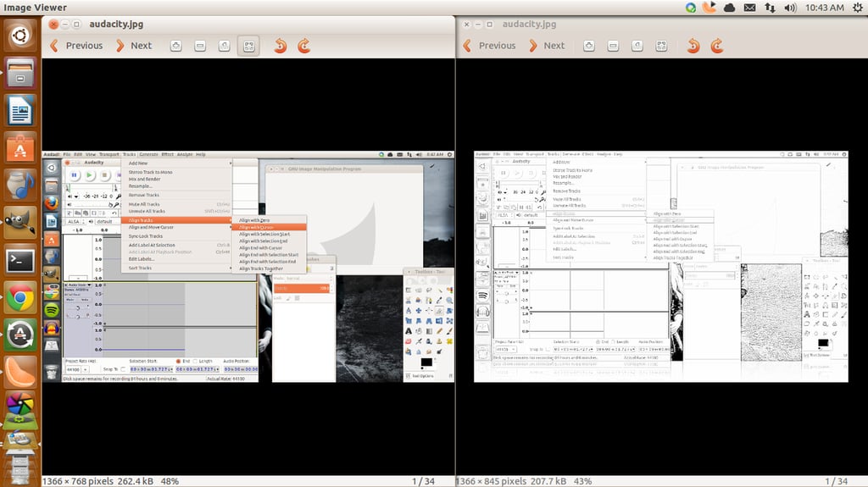Open system gear session menu

pyautogui.click(x=858, y=8)
